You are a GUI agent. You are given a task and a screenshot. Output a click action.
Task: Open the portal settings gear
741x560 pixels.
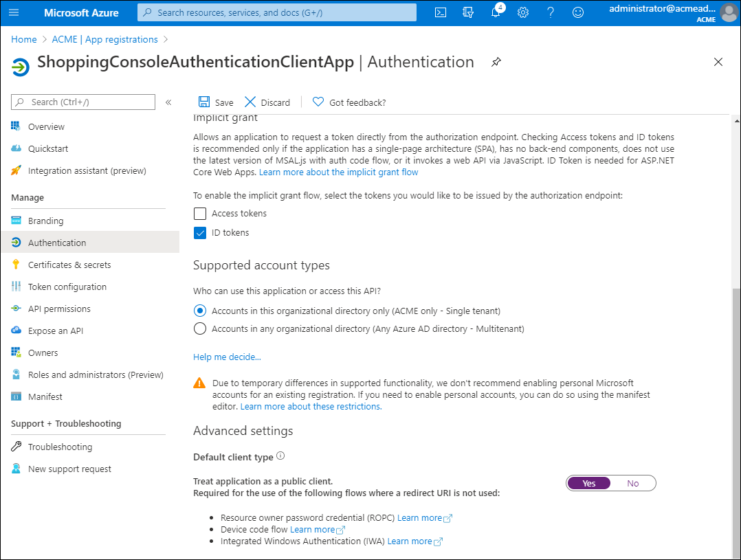tap(522, 12)
